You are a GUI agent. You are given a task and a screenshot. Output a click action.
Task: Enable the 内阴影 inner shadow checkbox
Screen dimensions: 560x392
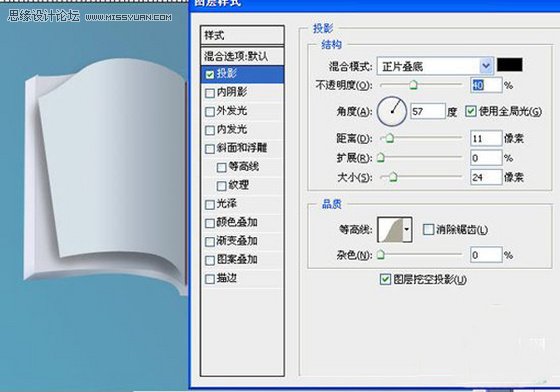[x=210, y=93]
